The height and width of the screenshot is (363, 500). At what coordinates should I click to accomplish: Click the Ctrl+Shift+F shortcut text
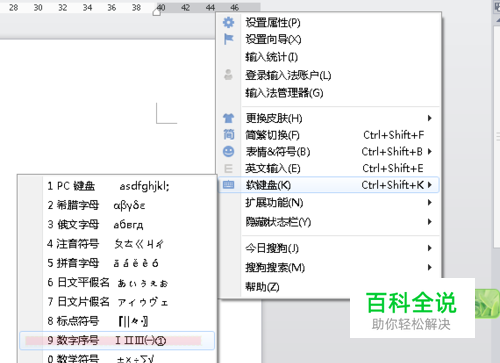pos(393,135)
